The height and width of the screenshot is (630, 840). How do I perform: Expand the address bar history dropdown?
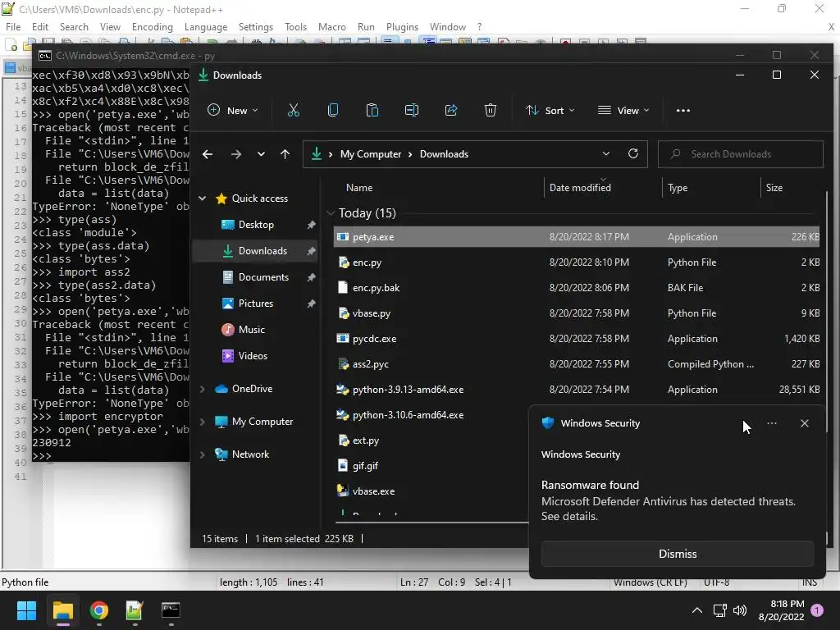[606, 153]
